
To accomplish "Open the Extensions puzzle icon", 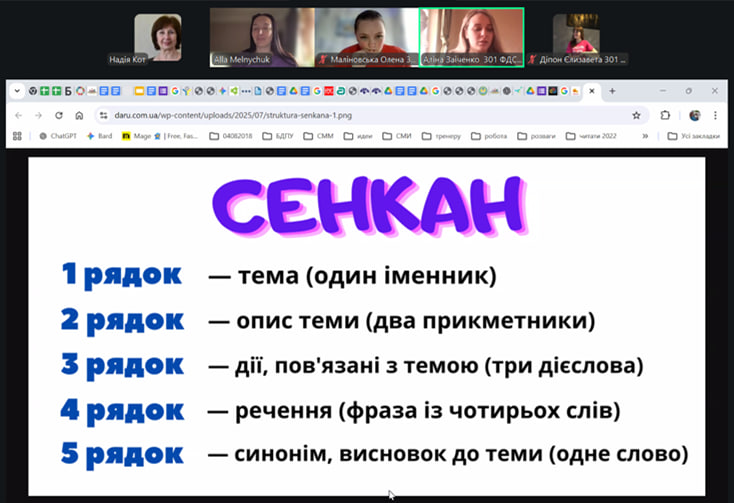I will tap(666, 115).
